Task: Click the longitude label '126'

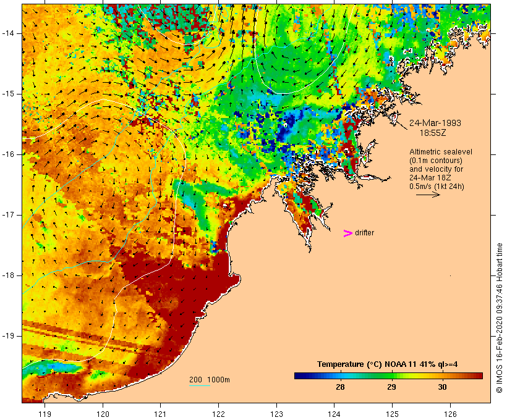Action: click(x=450, y=414)
